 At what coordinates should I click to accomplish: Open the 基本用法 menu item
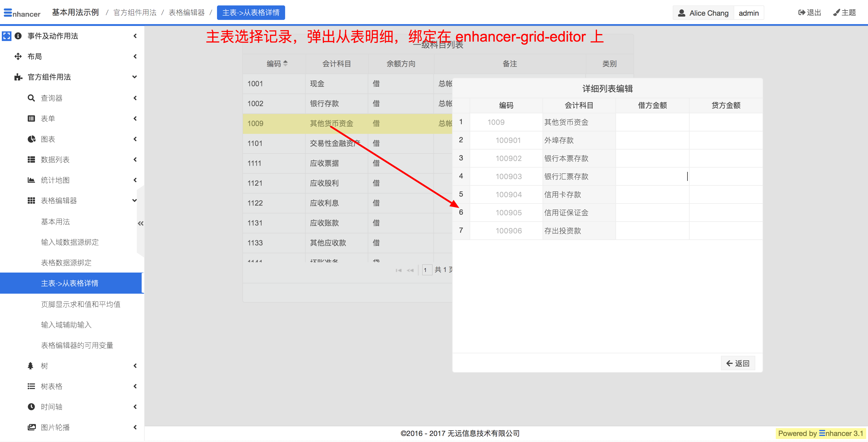click(x=55, y=222)
